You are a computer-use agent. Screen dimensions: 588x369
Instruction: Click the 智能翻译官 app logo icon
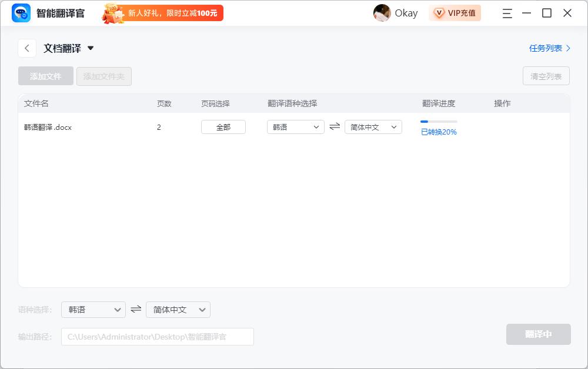[20, 12]
